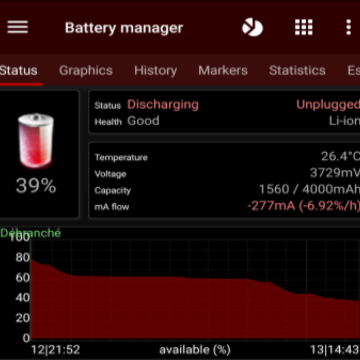Open the Markers tab

(223, 71)
